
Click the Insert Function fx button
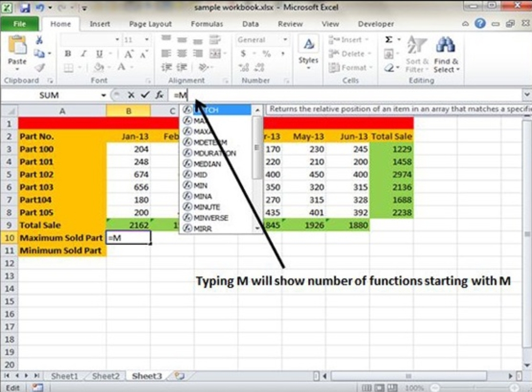coord(160,95)
